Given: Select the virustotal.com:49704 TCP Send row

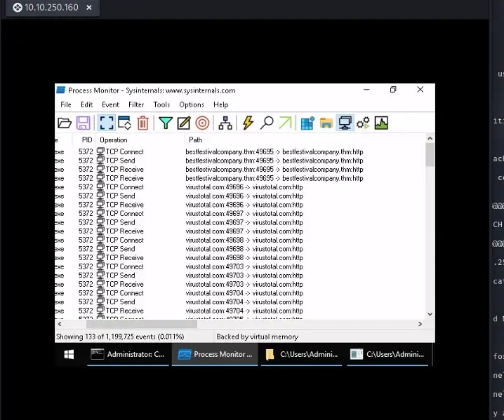Looking at the screenshot, I should 240,302.
